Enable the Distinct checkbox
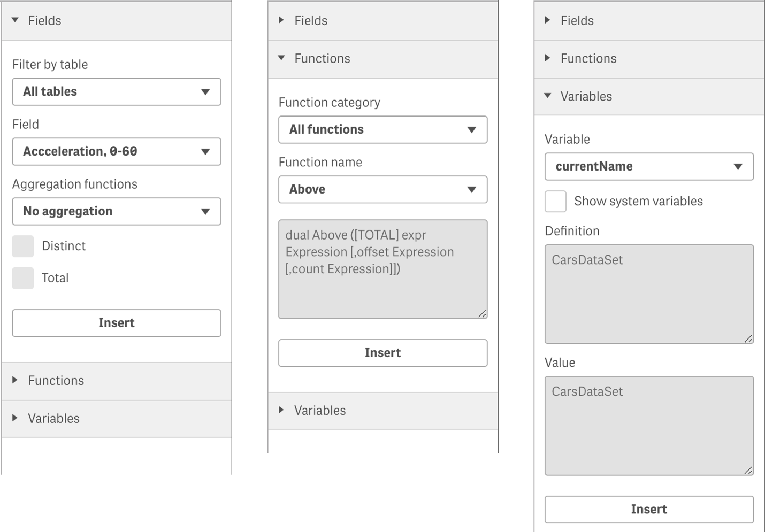This screenshot has height=532, width=765. [22, 246]
